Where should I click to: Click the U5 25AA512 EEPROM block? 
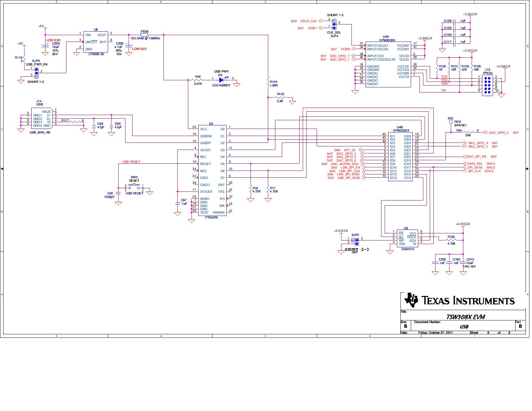(x=408, y=239)
